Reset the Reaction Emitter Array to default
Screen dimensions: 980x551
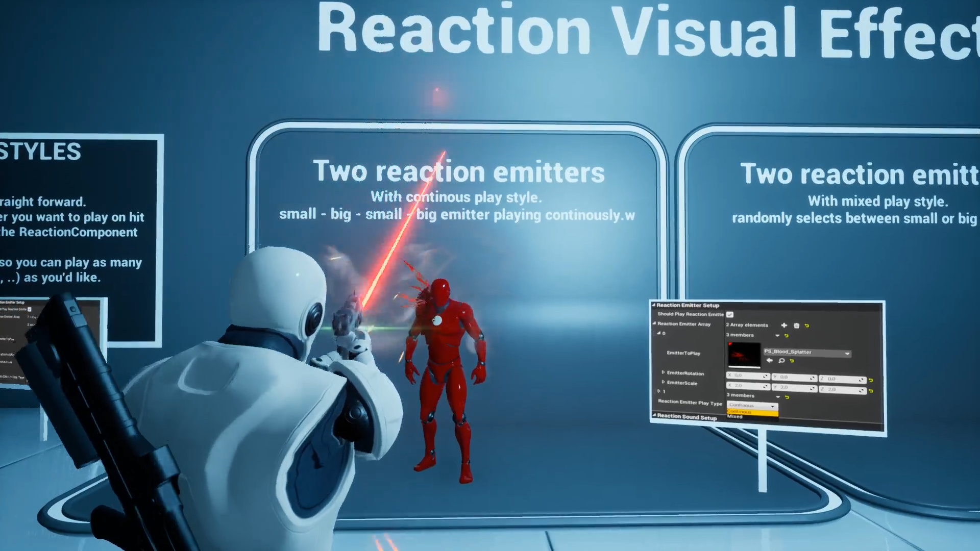coord(806,325)
